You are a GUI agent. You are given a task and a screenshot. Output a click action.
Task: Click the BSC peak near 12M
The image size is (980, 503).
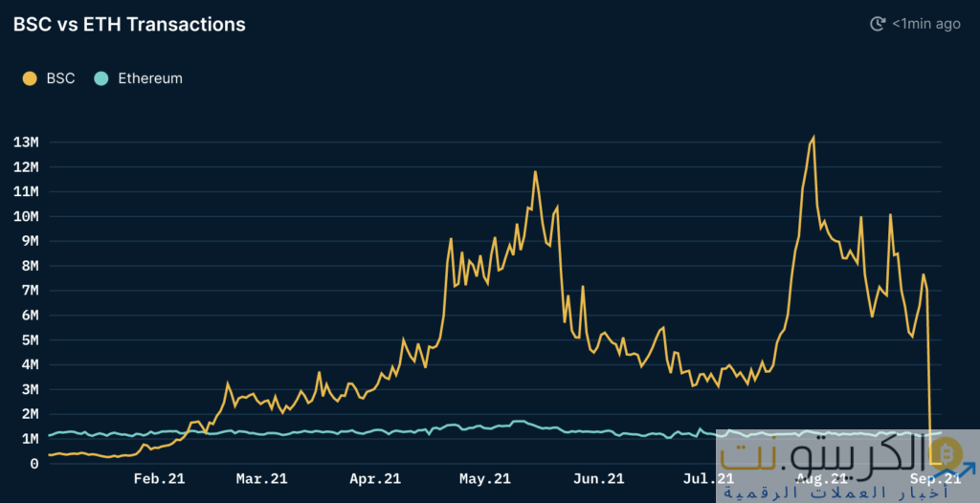pos(535,172)
